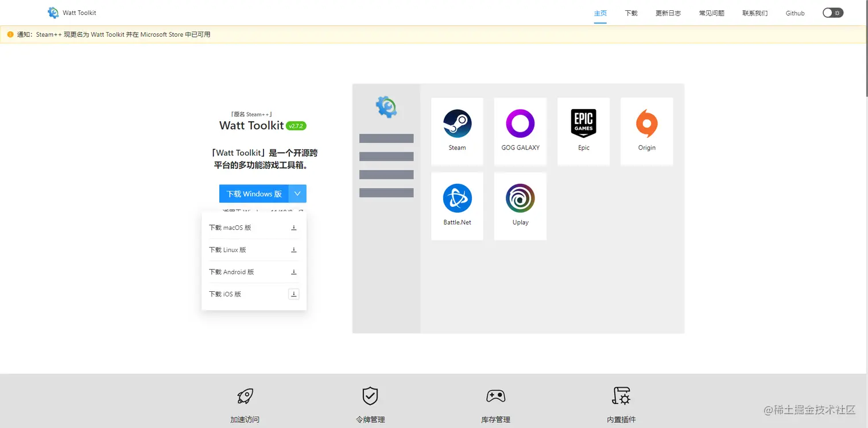The image size is (868, 428).
Task: Click the shield 令牌管理 feature icon
Action: click(370, 395)
